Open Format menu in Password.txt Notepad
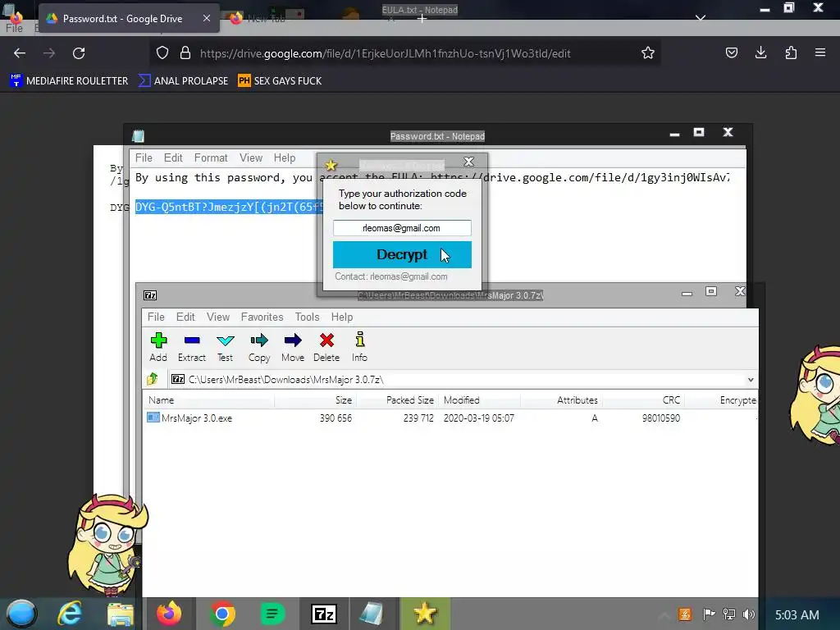840x630 pixels. (x=211, y=158)
